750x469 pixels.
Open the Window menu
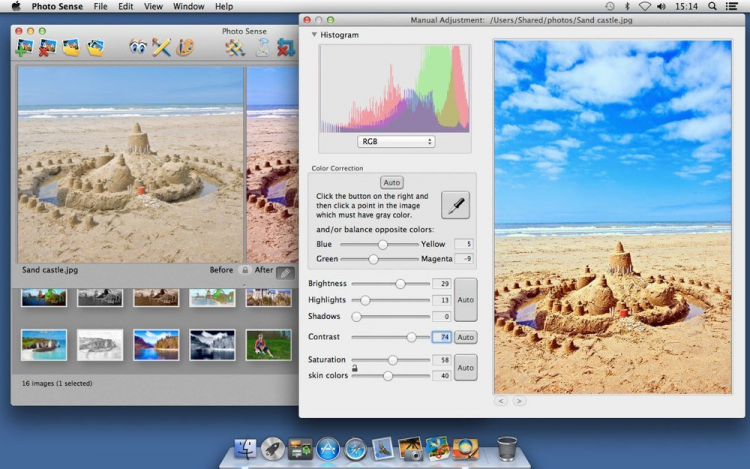[188, 6]
